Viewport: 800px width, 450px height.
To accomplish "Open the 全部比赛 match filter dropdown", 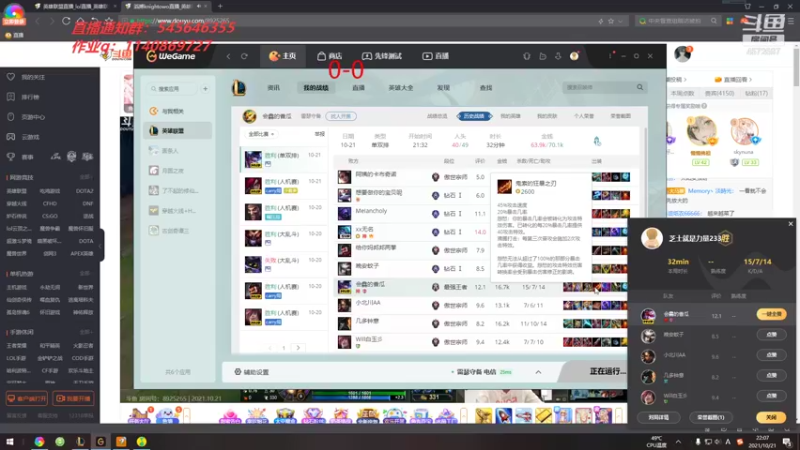I will 261,134.
